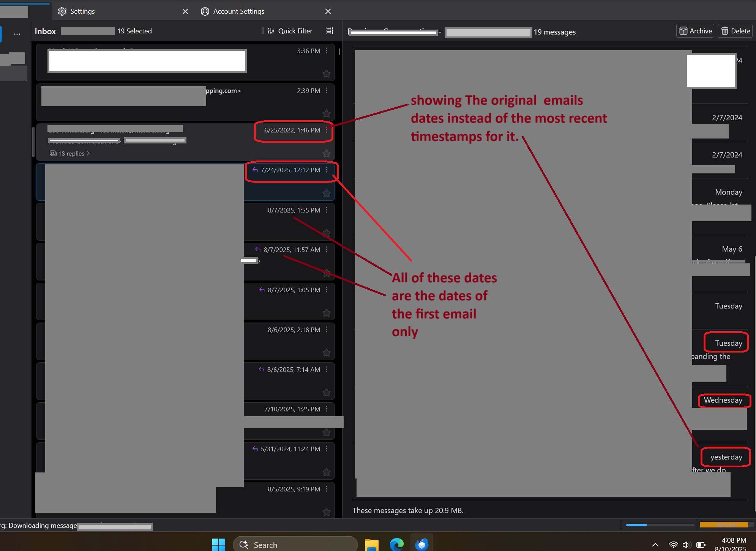Open more options for 3:36 PM message

coord(327,51)
